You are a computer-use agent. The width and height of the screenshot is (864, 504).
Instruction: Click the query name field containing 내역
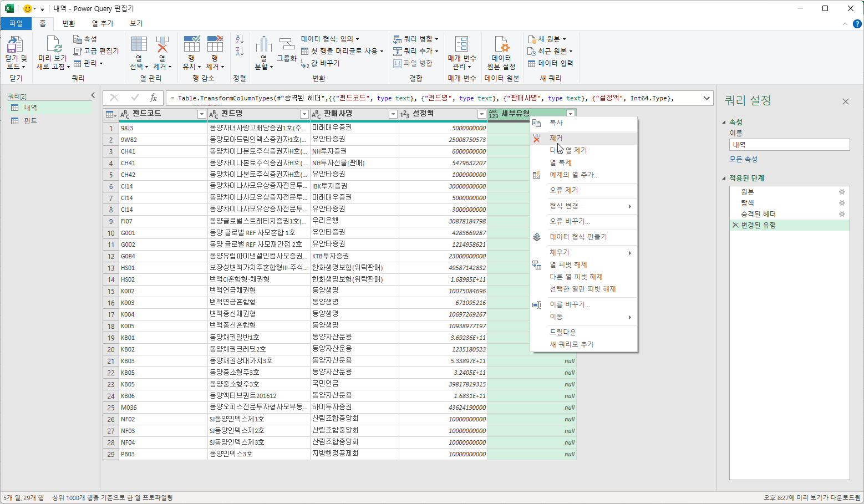click(x=789, y=145)
